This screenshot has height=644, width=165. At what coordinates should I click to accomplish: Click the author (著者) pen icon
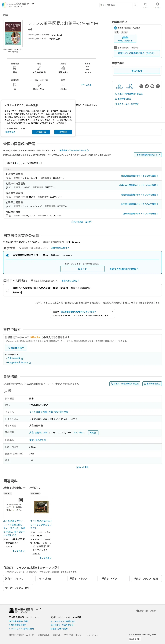39,68
